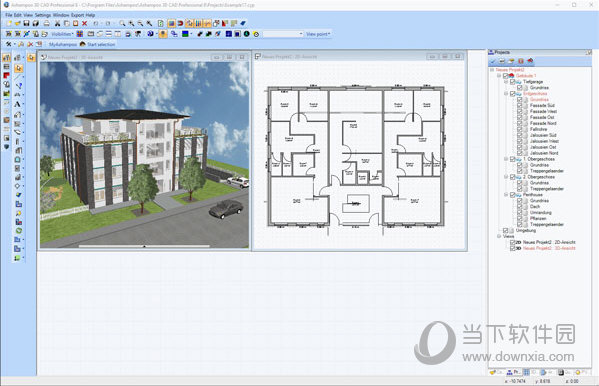Click the first magnifier zoom icon

(122, 24)
